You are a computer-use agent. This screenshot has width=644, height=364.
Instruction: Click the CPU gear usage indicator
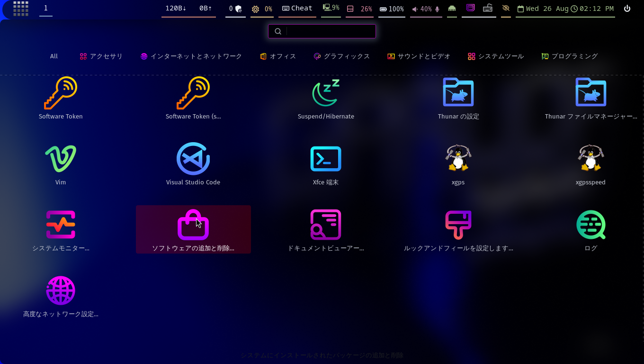(x=262, y=9)
